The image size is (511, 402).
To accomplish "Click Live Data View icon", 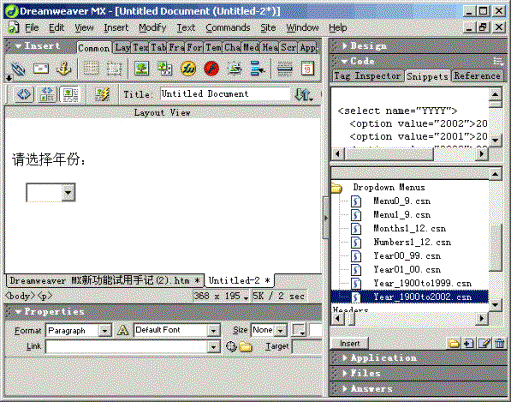I will click(x=102, y=94).
